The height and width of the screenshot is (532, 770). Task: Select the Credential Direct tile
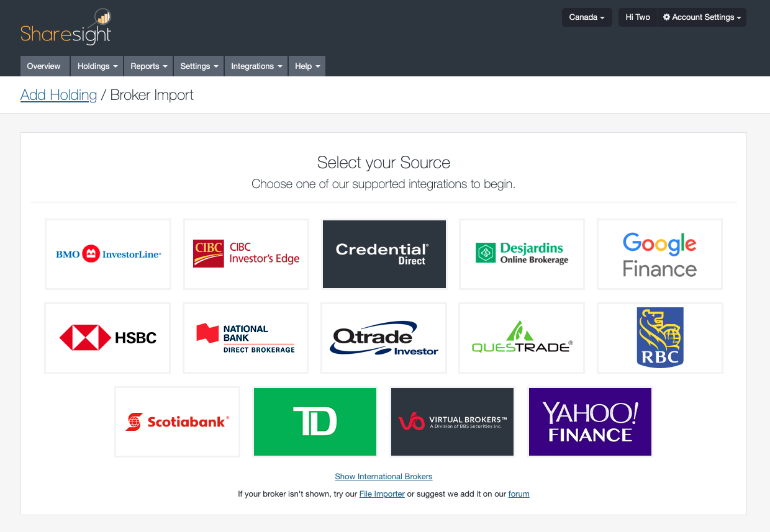coord(384,254)
